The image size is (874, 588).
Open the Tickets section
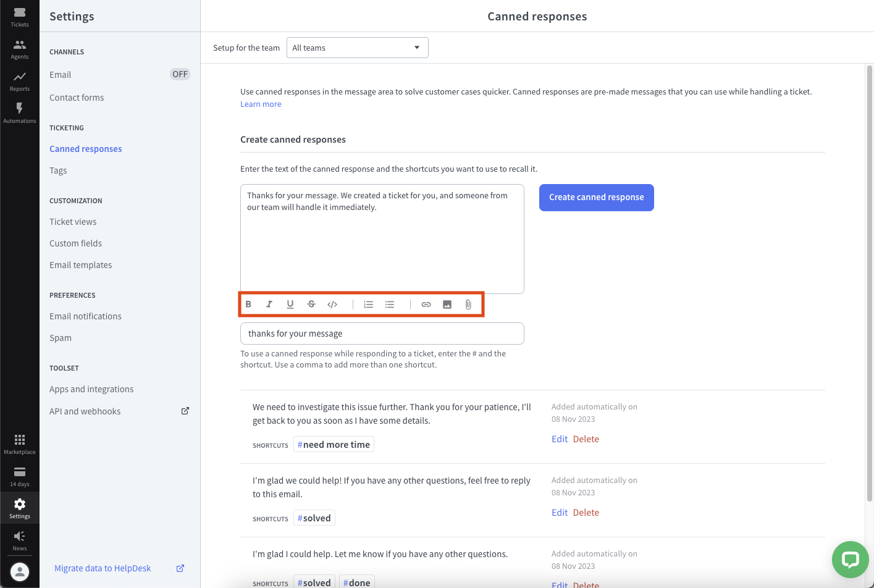(x=20, y=17)
